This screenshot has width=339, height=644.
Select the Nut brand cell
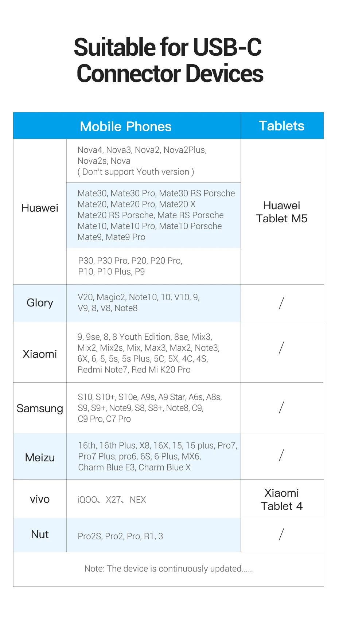coord(40,534)
